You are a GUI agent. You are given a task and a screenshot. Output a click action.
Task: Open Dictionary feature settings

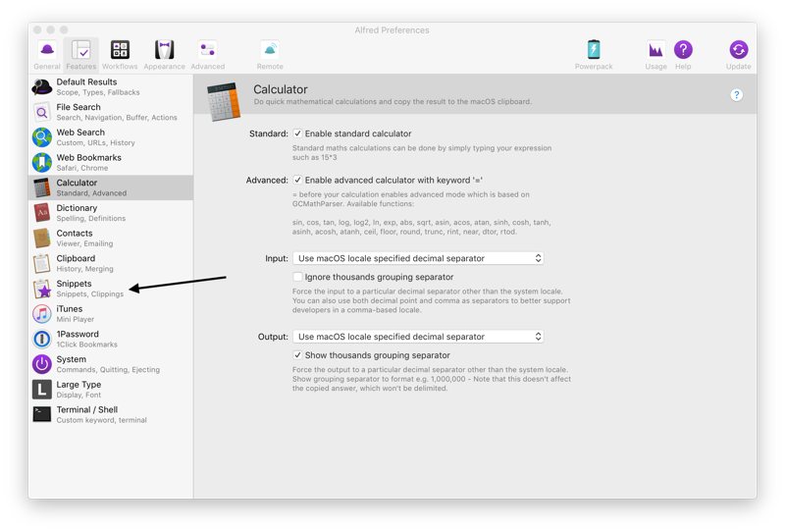point(111,213)
